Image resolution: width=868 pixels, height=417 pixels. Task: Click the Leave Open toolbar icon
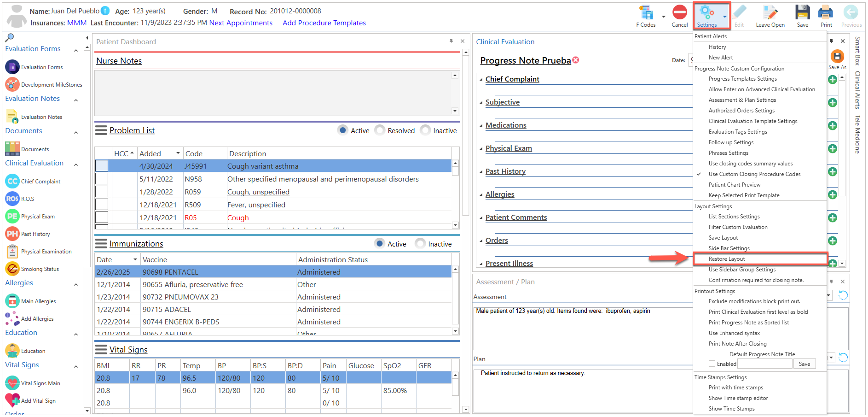(770, 12)
